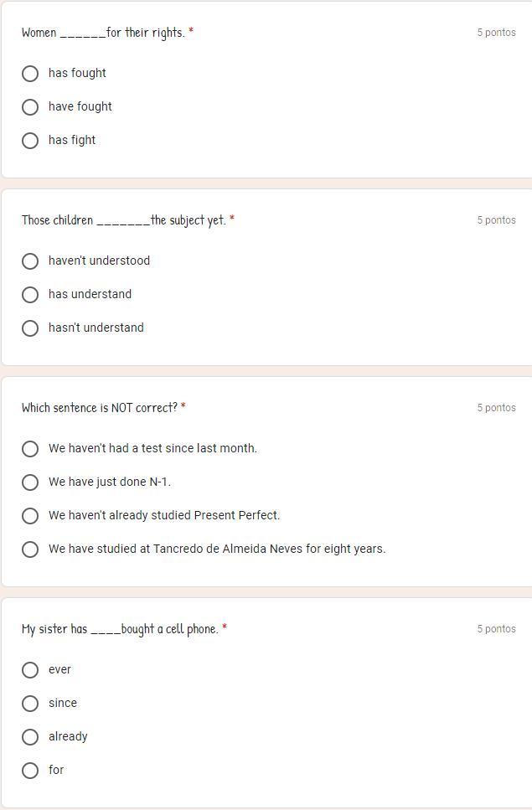Screen dimensions: 532x810
Task: Select 'haven't understood' answer
Action: [30, 261]
